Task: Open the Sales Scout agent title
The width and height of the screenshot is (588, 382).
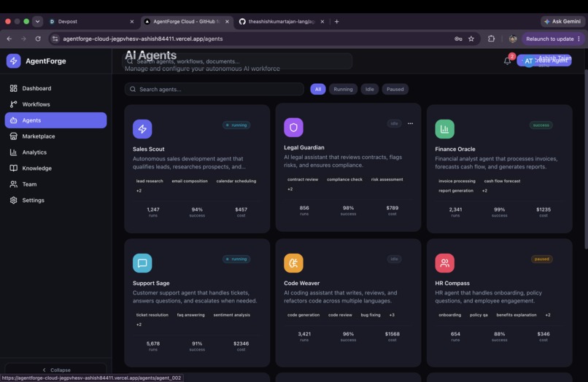Action: [149, 149]
